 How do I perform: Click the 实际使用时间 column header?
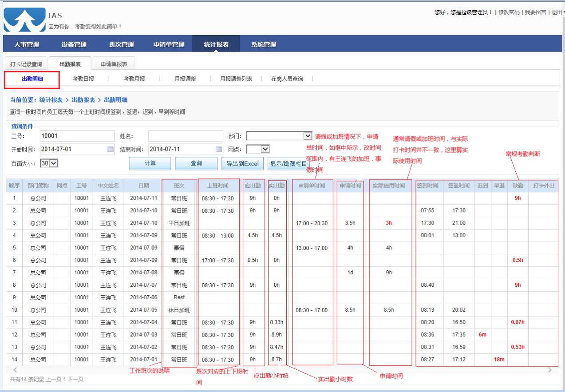389,186
